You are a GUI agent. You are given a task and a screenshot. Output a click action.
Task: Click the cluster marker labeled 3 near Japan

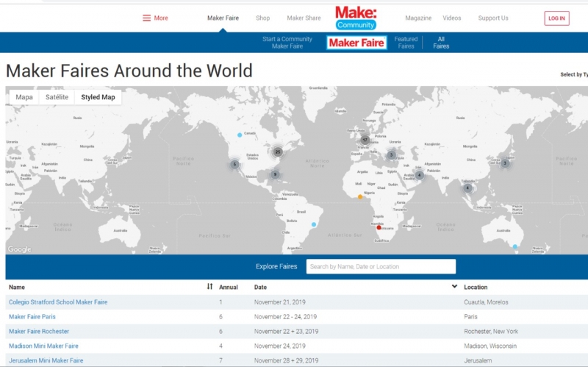(x=505, y=163)
